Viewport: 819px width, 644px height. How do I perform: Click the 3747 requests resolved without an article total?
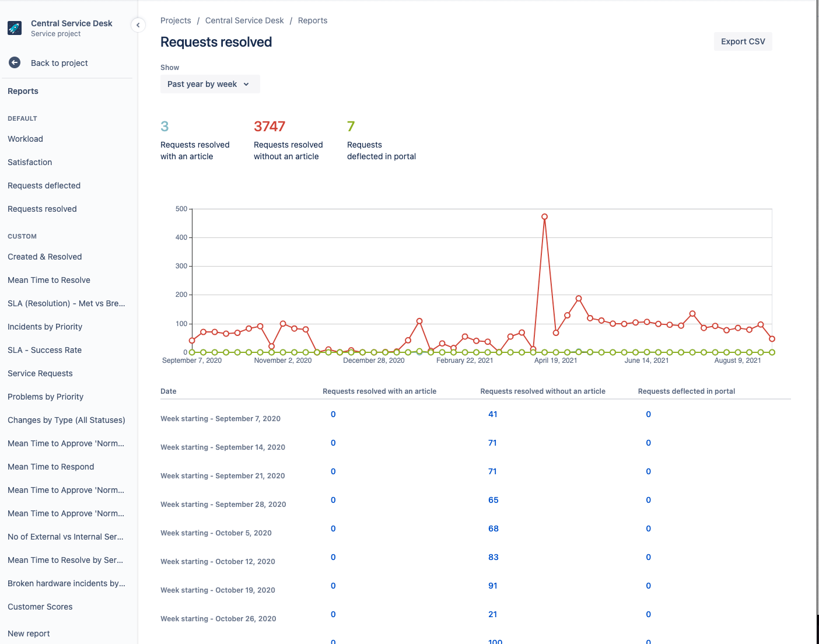(x=269, y=127)
